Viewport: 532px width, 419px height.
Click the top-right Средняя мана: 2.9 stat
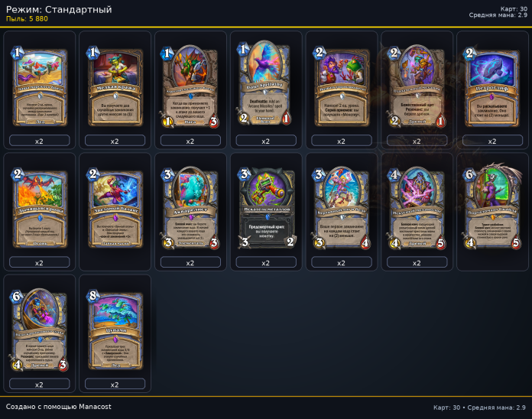click(x=498, y=15)
